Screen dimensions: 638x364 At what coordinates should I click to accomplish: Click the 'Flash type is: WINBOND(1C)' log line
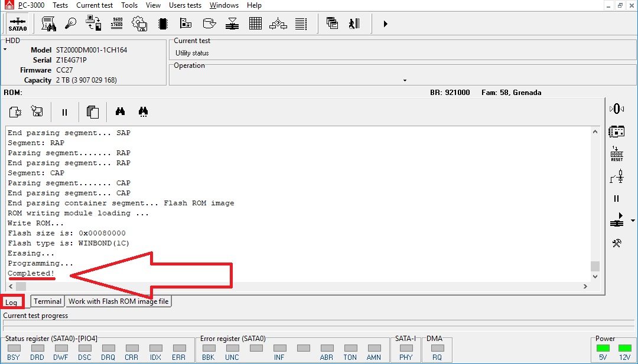coord(69,243)
